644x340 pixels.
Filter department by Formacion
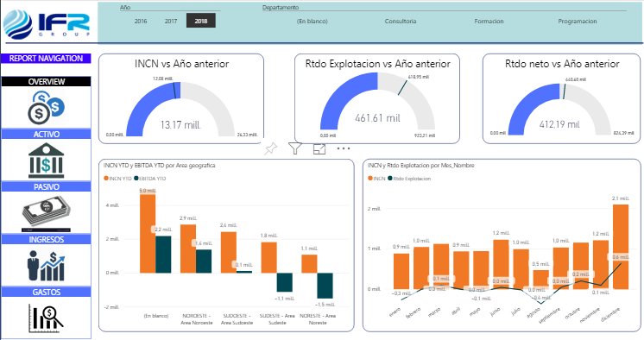point(489,21)
